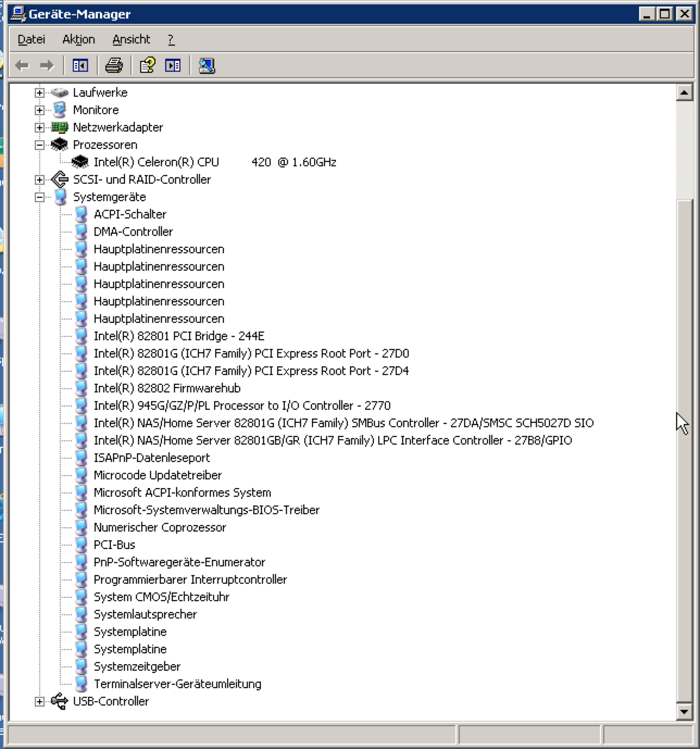Open the Aktion menu
This screenshot has width=700, height=749.
(79, 39)
